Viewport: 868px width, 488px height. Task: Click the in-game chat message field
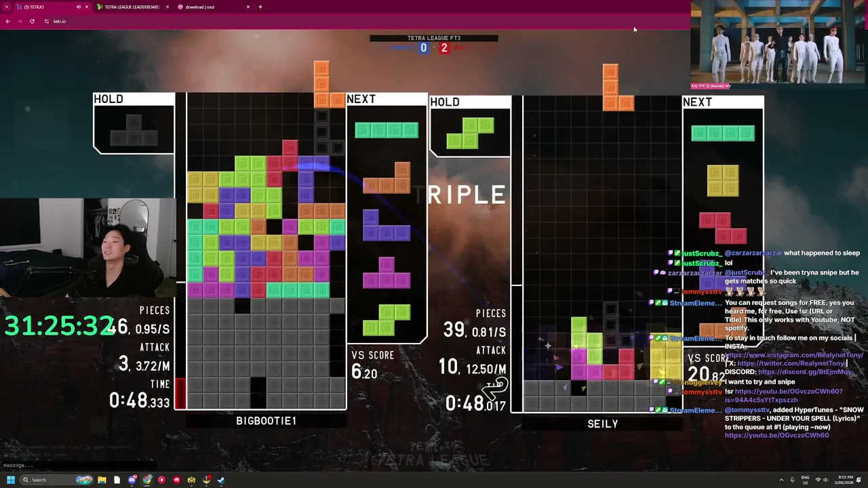(x=78, y=466)
